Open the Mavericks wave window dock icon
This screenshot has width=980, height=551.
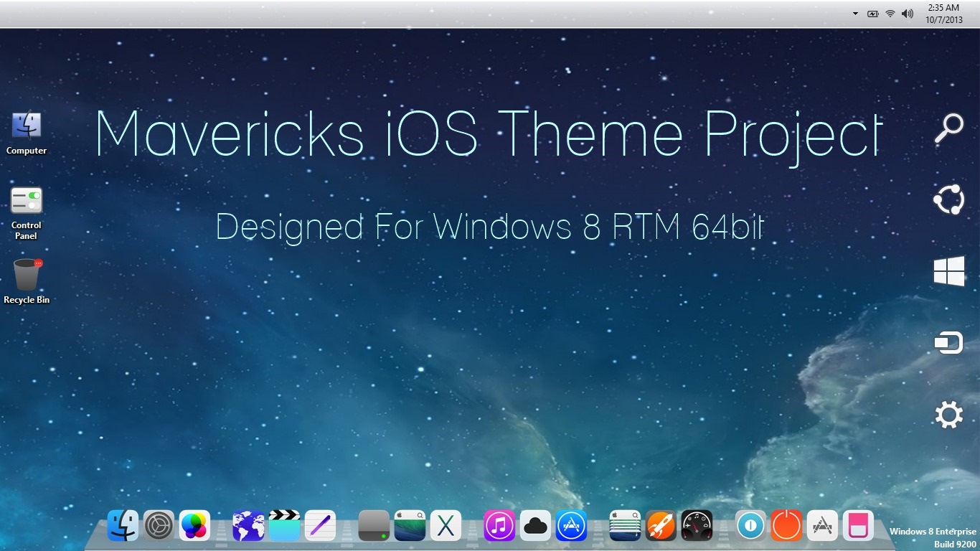click(410, 526)
